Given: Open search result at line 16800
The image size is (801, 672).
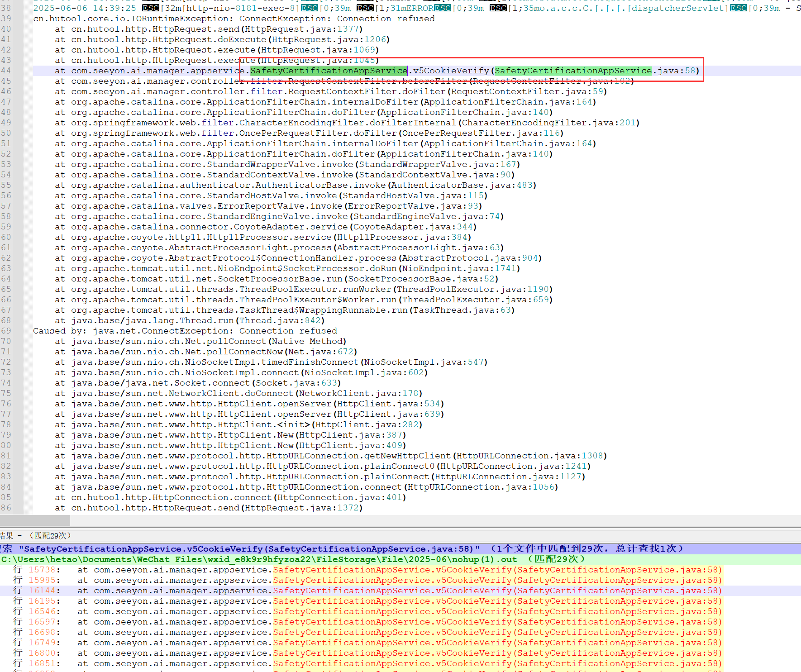Looking at the screenshot, I should (362, 653).
